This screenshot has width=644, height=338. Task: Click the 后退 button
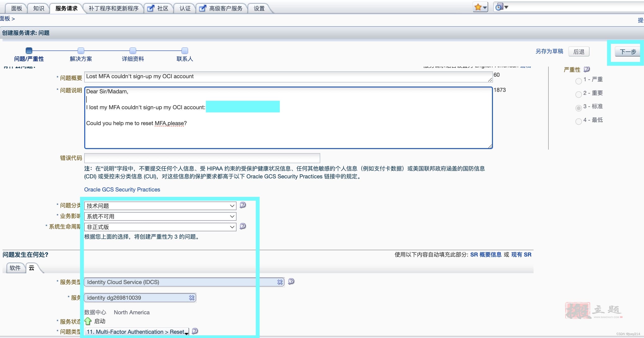[579, 52]
